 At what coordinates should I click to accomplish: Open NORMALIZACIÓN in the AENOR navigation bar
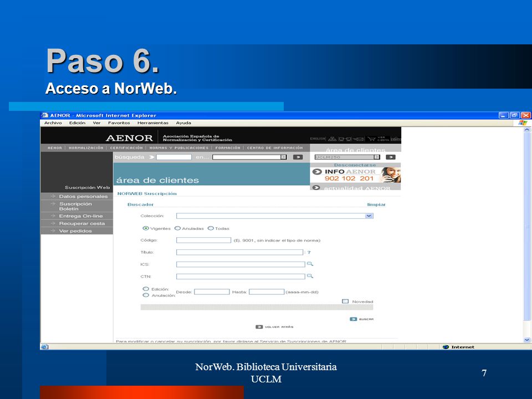tap(86, 148)
